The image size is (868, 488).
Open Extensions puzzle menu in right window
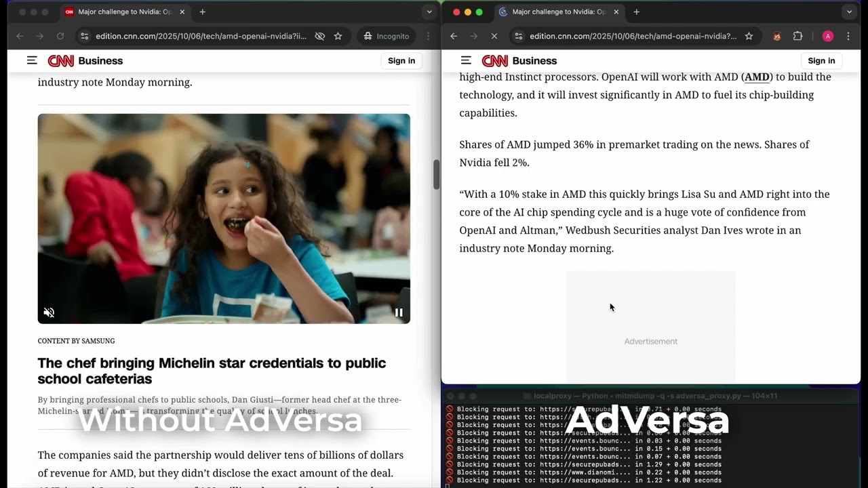797,36
